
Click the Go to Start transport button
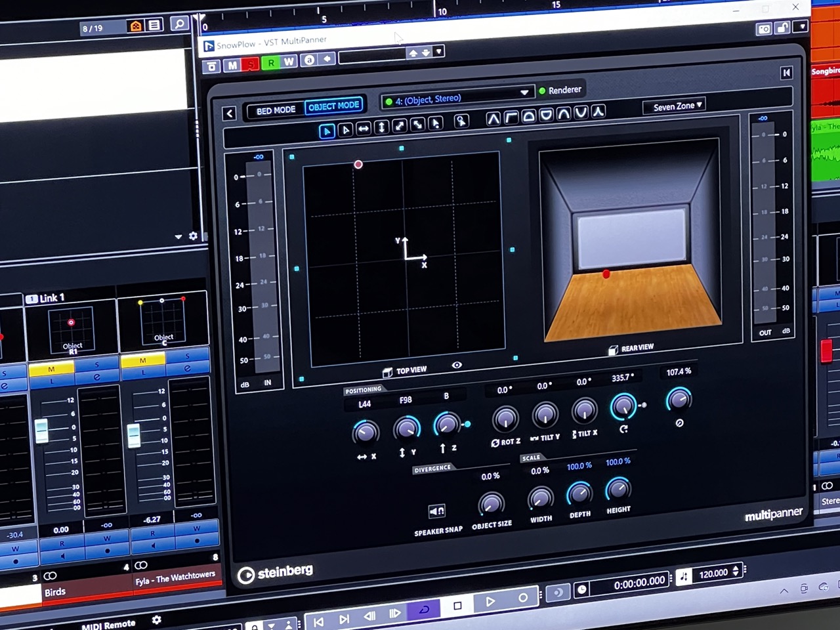coord(318,621)
